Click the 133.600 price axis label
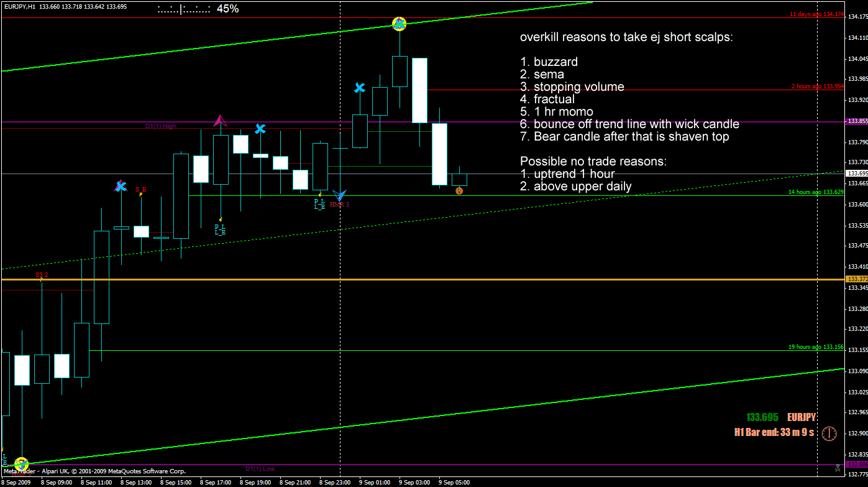Image resolution: width=868 pixels, height=487 pixels. click(857, 204)
